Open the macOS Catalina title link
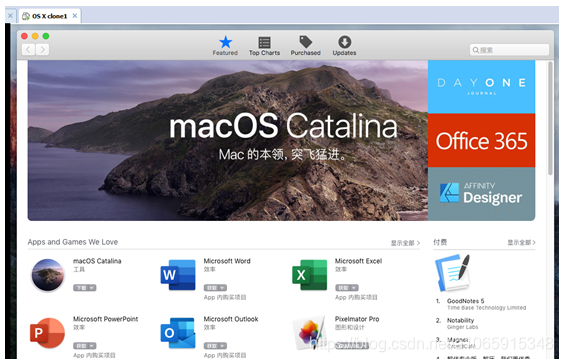This screenshot has height=362, width=563. (97, 261)
